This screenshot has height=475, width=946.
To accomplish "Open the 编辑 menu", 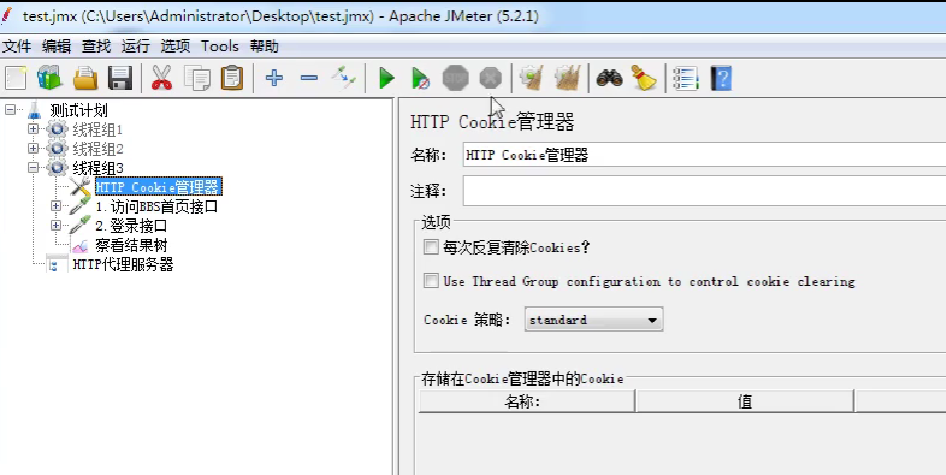I will 56,46.
